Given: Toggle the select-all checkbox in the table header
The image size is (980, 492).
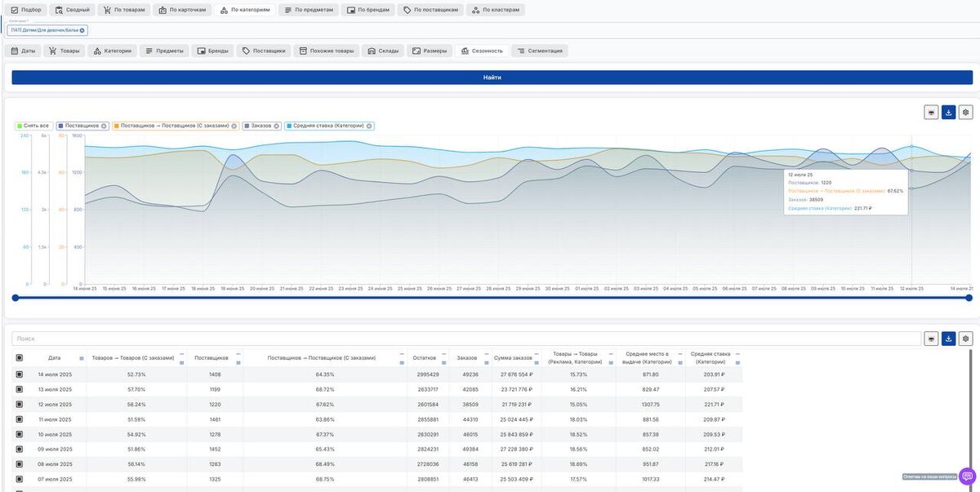Looking at the screenshot, I should click(20, 357).
